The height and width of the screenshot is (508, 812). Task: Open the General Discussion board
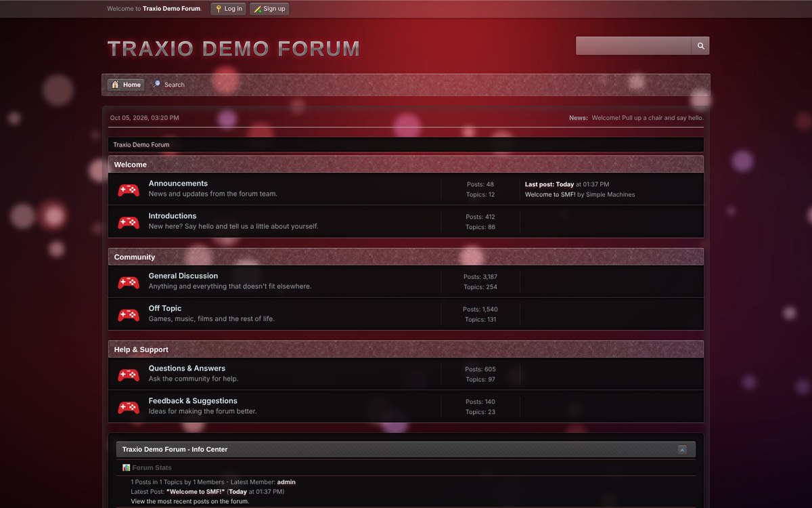[183, 276]
